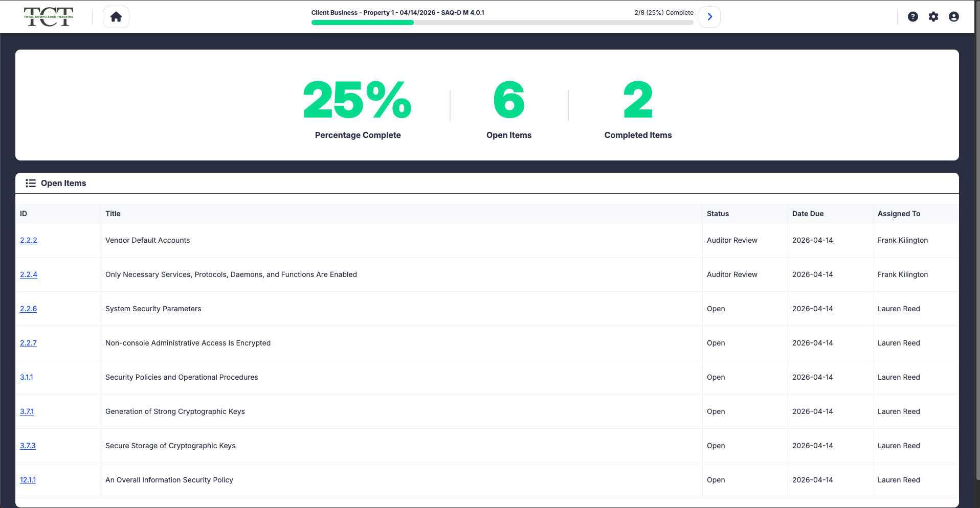This screenshot has width=980, height=508.
Task: Open requirement 2.2.6 link
Action: 29,309
